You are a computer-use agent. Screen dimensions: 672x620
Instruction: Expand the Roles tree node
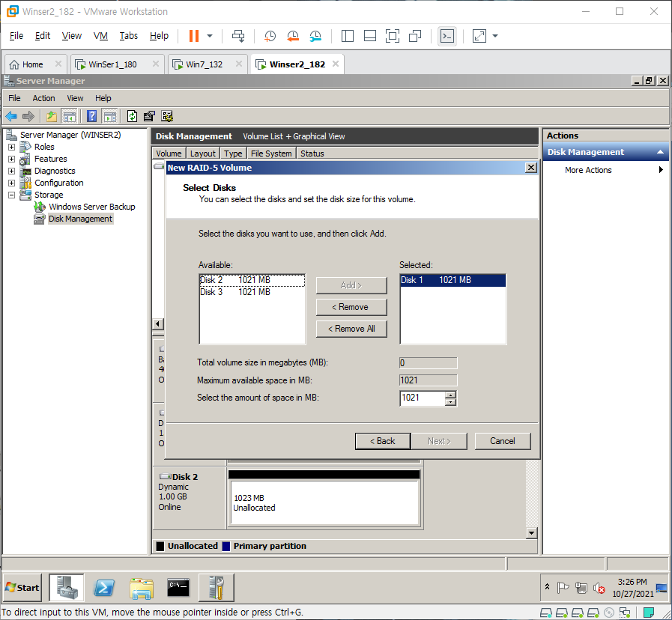(x=11, y=147)
